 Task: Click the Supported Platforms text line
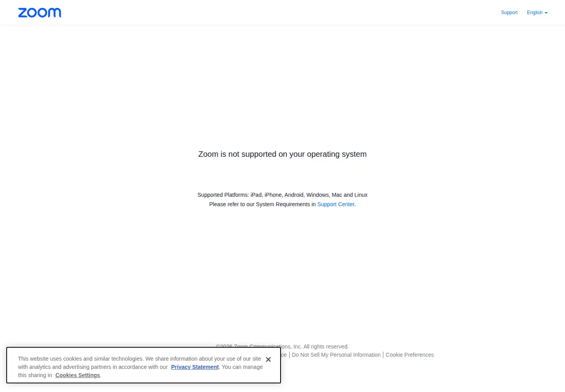282,195
